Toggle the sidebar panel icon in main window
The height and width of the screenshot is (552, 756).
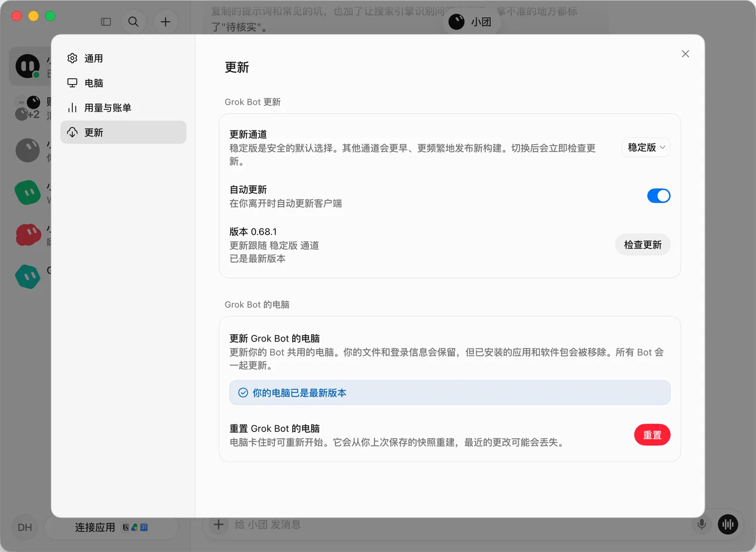(106, 22)
